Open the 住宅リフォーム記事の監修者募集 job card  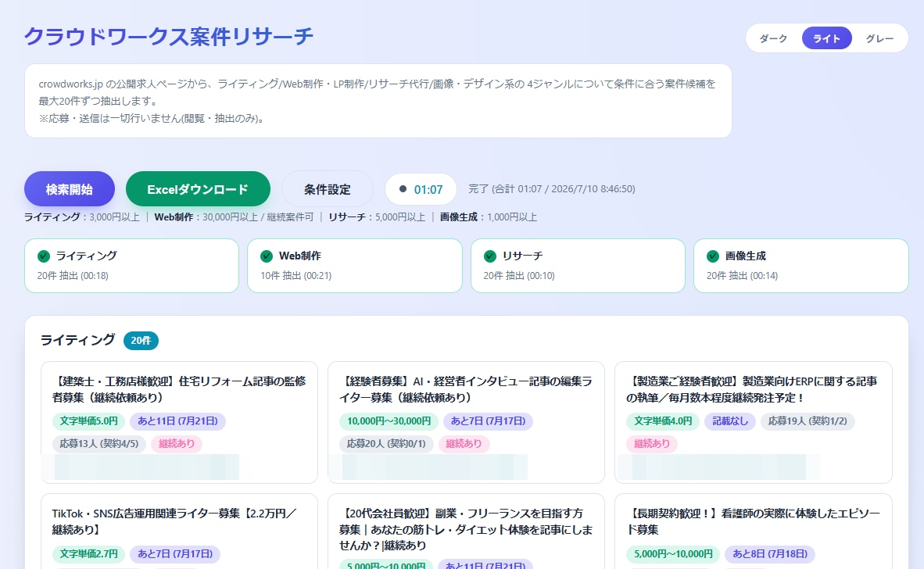[x=179, y=422]
